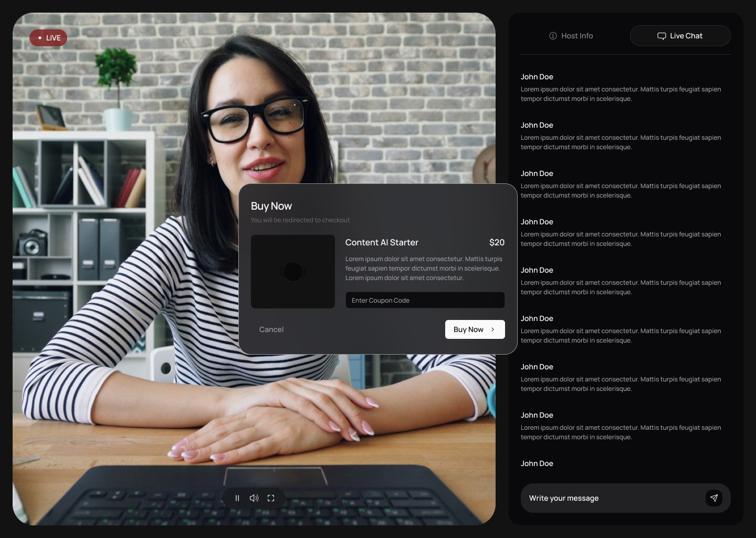Click the chevron arrow on the Buy Now button
756x538 pixels.
(492, 329)
